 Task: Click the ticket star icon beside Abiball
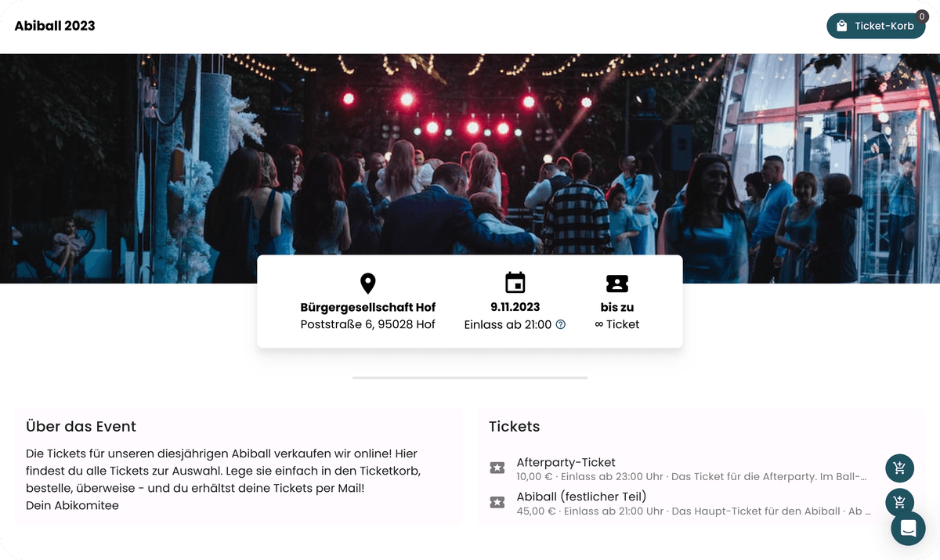[x=497, y=502]
